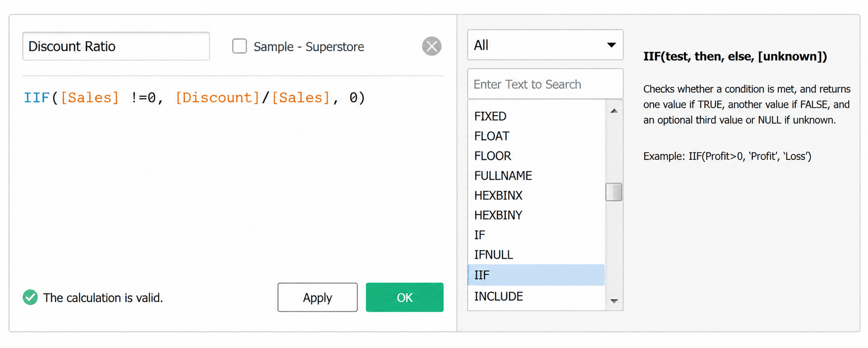Click the green OK button
This screenshot has height=348, width=868.
point(404,297)
